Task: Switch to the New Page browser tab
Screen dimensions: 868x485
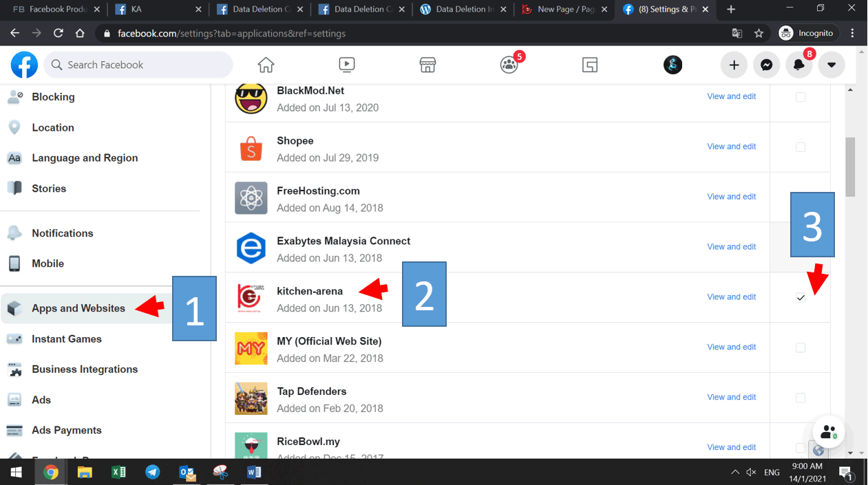Action: [x=565, y=10]
